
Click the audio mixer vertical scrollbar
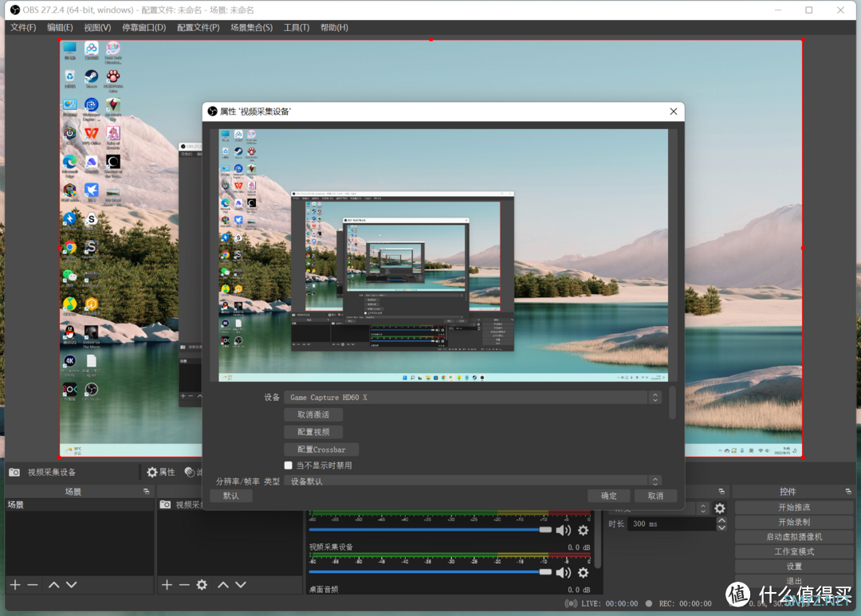point(598,540)
